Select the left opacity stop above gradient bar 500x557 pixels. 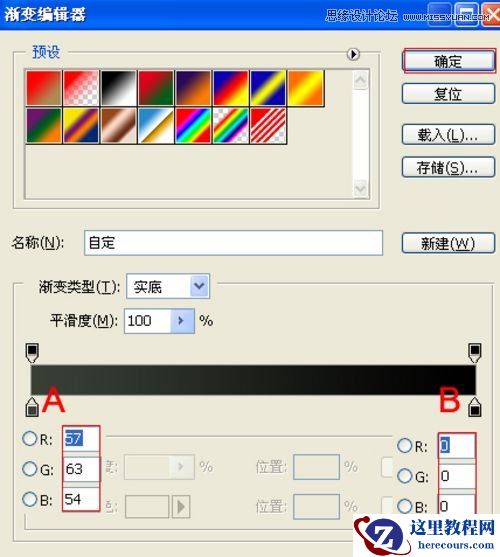tap(32, 353)
